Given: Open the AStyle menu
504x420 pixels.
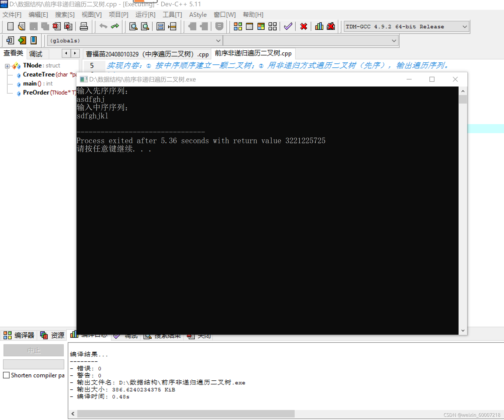Looking at the screenshot, I should tap(198, 15).
